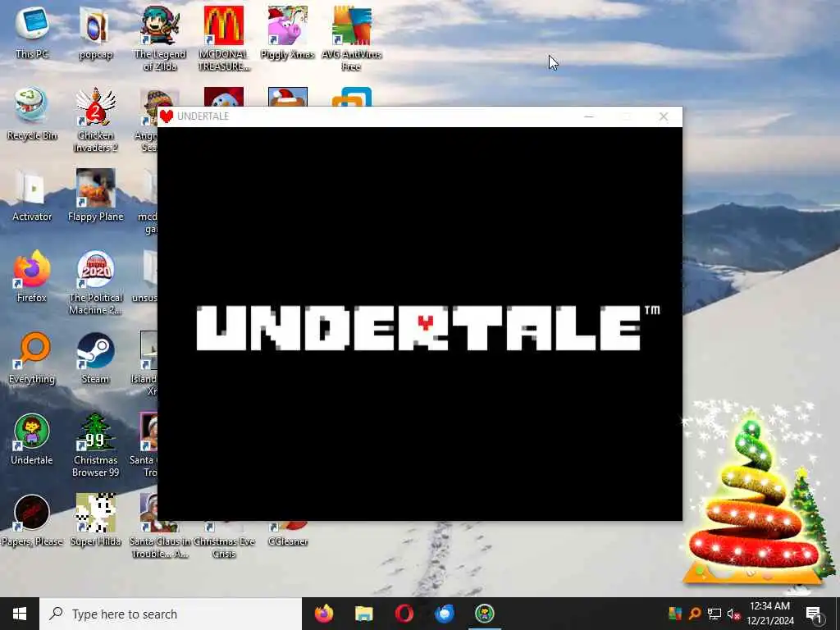Select the Flappy Plane shortcut
This screenshot has width=840, height=630.
pyautogui.click(x=95, y=195)
